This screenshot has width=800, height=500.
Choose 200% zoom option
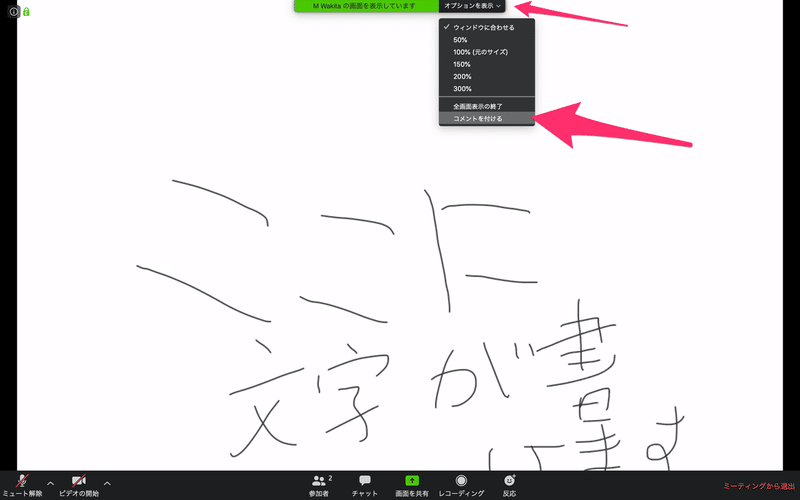pos(487,77)
